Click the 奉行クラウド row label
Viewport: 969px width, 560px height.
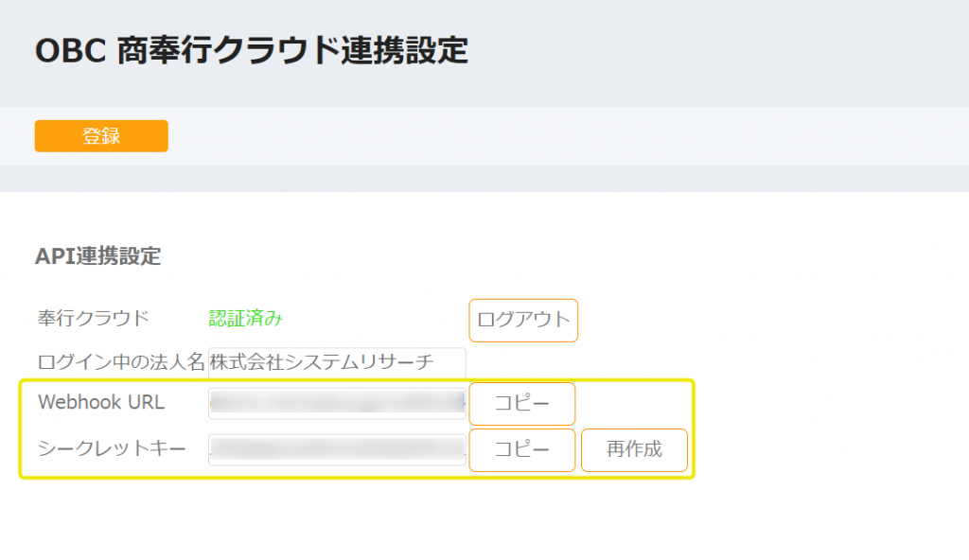[94, 319]
